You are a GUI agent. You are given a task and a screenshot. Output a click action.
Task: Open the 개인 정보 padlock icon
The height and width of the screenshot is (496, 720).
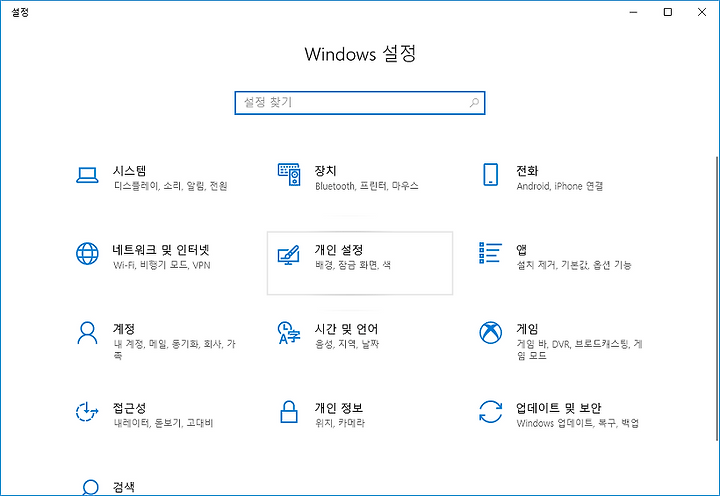pyautogui.click(x=289, y=411)
